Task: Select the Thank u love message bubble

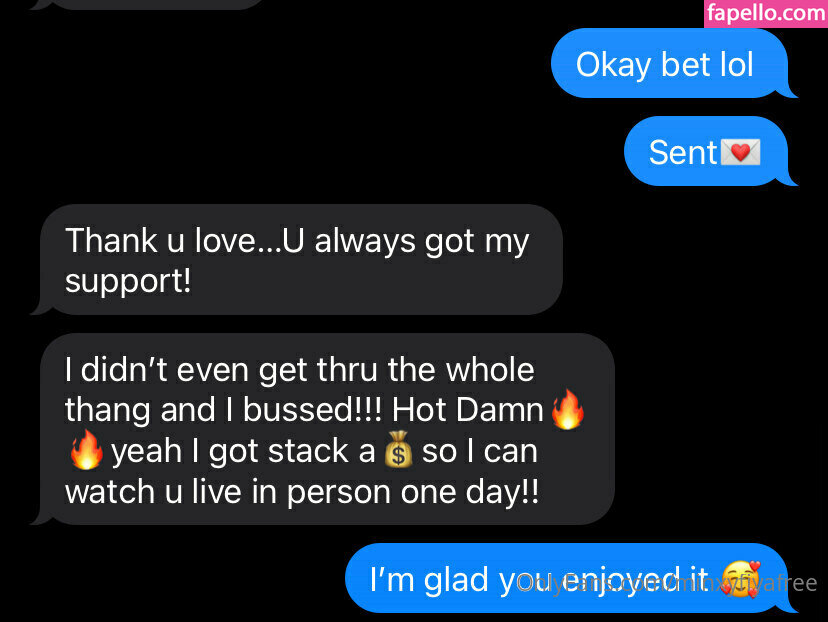Action: click(296, 259)
